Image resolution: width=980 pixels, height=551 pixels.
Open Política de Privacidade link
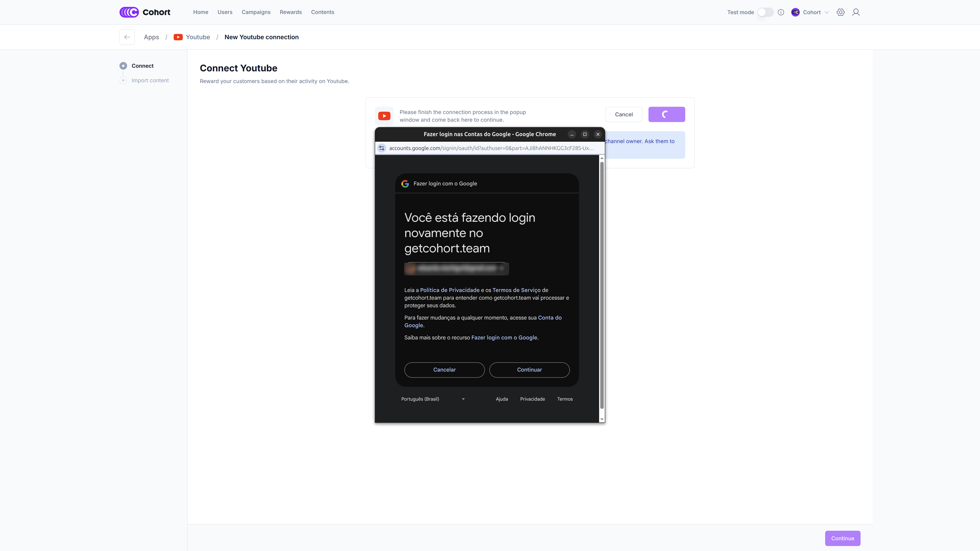click(450, 290)
